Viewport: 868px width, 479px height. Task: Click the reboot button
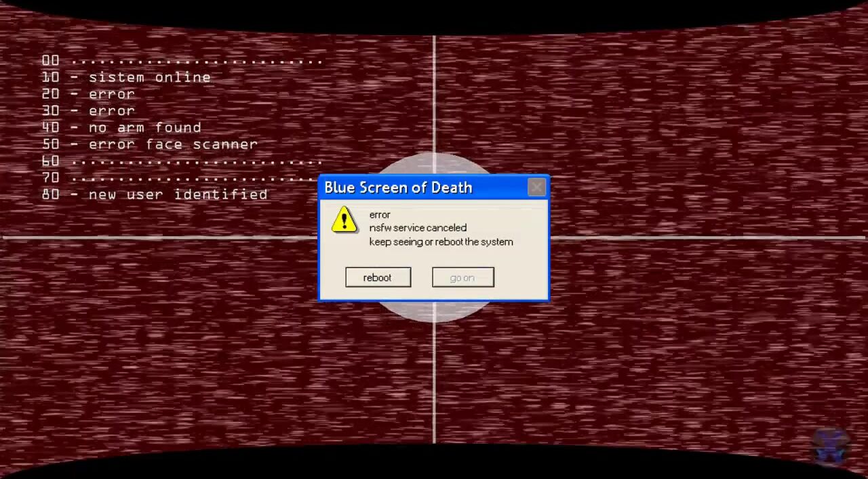[x=378, y=277]
